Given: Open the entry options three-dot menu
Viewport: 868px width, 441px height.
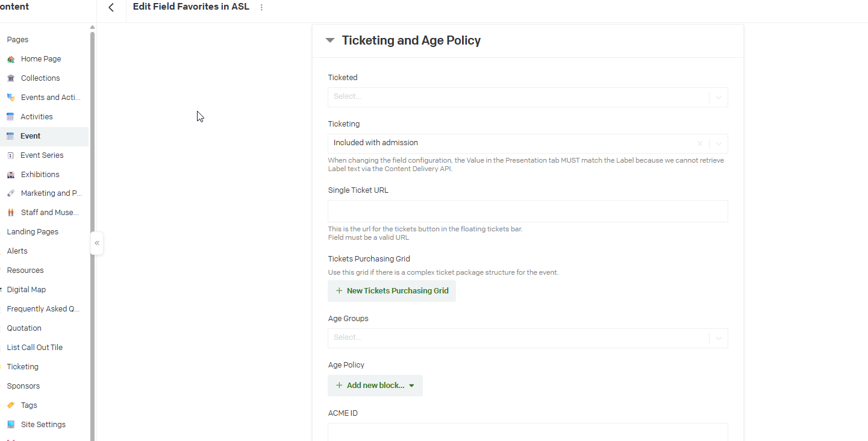Looking at the screenshot, I should (x=261, y=7).
